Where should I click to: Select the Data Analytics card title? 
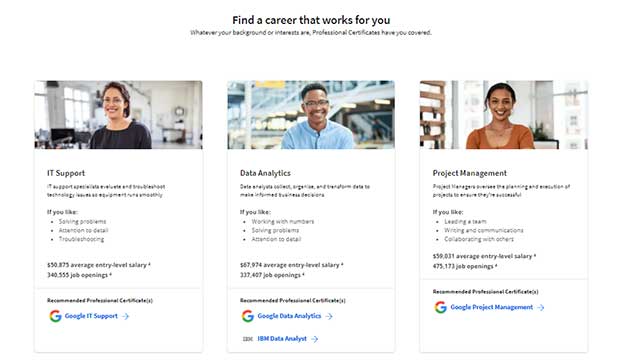click(x=265, y=173)
